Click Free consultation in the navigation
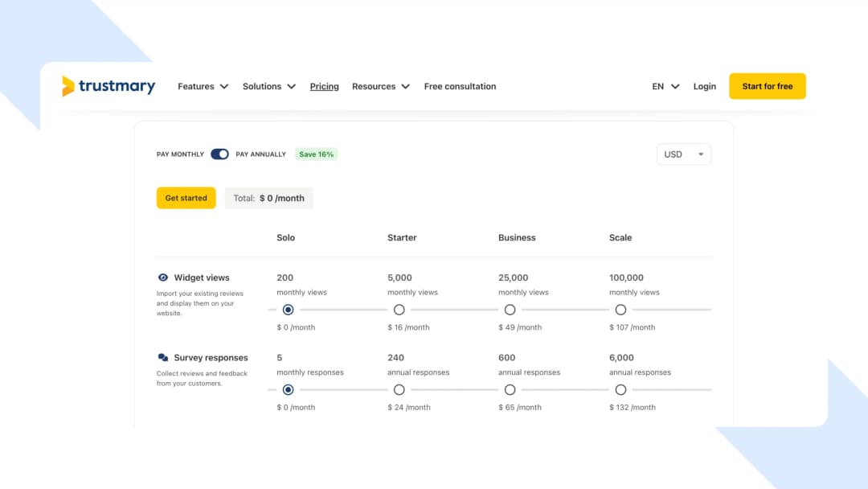 click(460, 86)
